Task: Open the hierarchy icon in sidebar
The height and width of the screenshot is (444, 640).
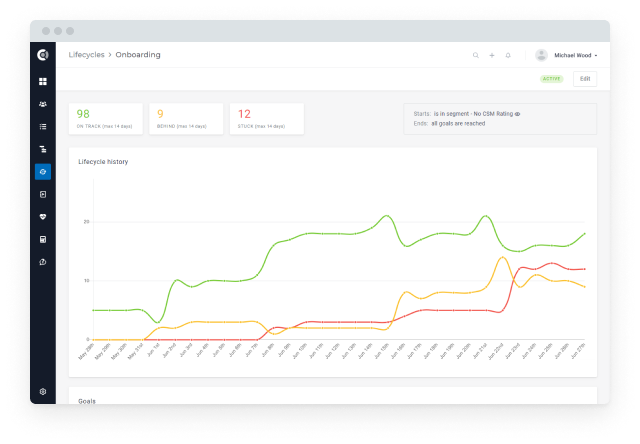Action: pos(43,149)
